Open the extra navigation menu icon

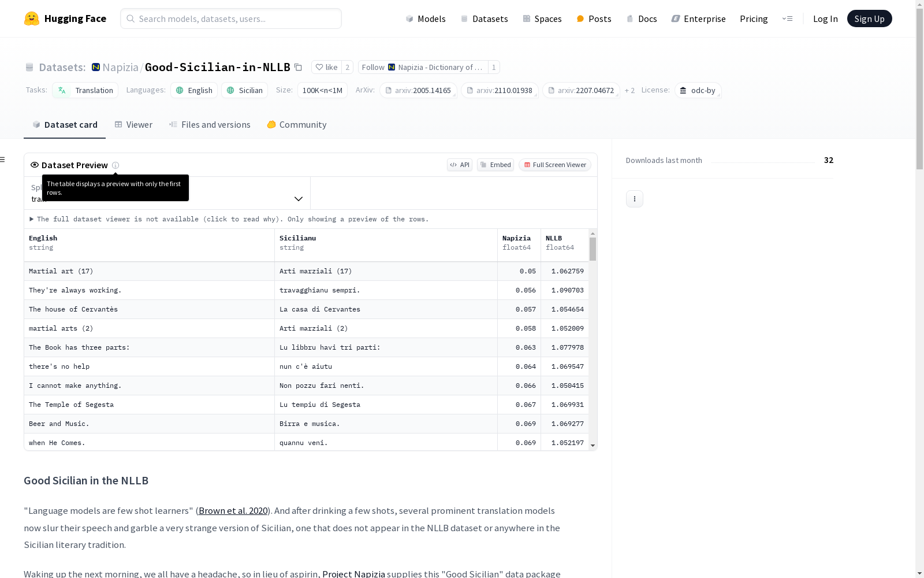coord(788,18)
